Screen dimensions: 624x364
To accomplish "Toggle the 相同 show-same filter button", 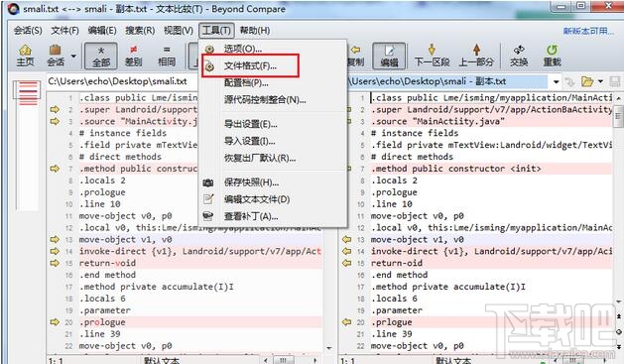I will [167, 56].
